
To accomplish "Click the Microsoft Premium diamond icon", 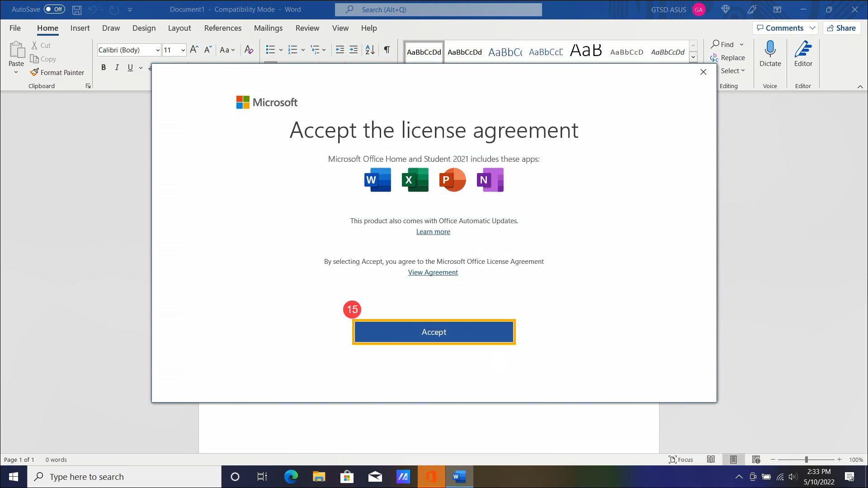I will (x=726, y=9).
